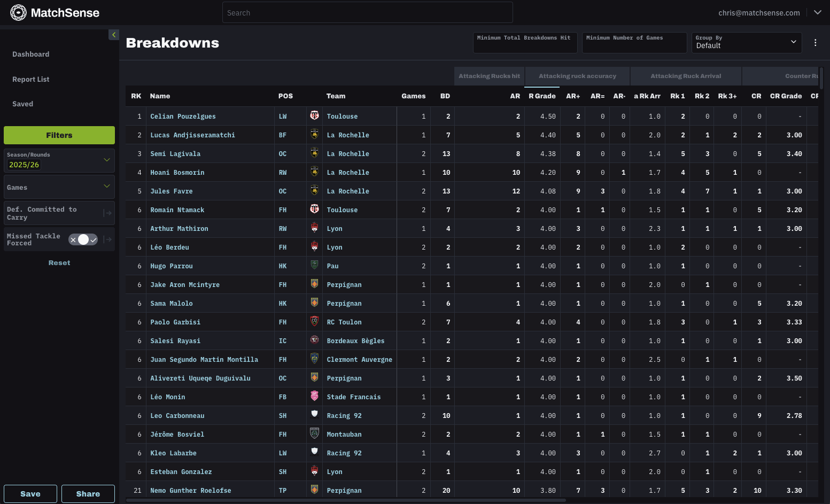Open the three-dot options menu
Image resolution: width=830 pixels, height=504 pixels.
[815, 43]
